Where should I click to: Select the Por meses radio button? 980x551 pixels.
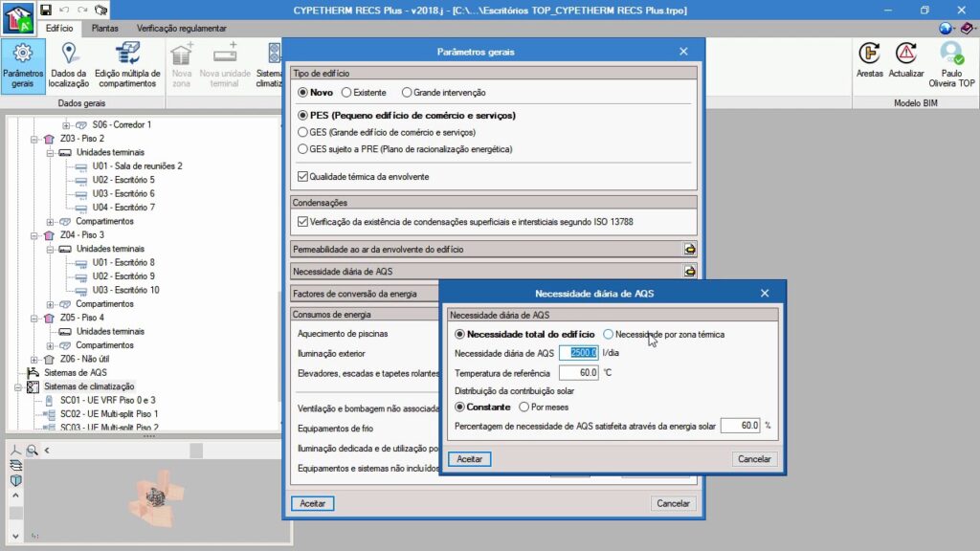coord(523,407)
